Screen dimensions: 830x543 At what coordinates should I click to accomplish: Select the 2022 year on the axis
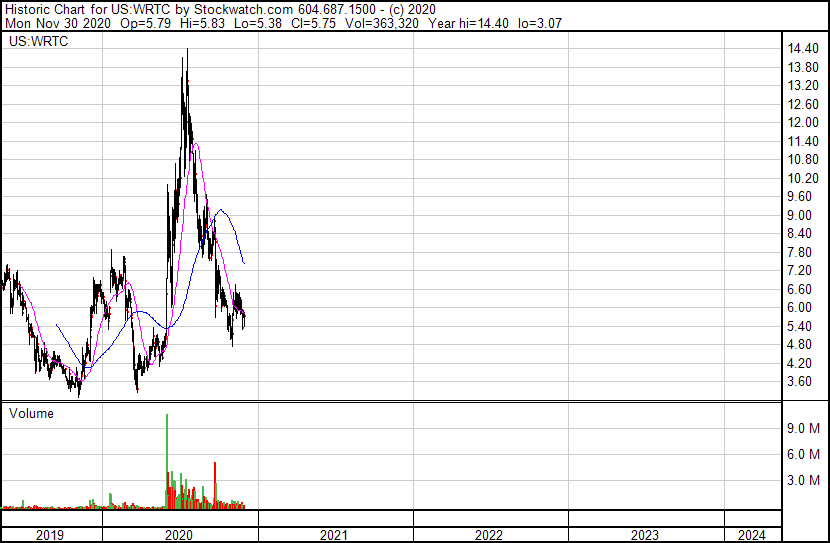489,535
